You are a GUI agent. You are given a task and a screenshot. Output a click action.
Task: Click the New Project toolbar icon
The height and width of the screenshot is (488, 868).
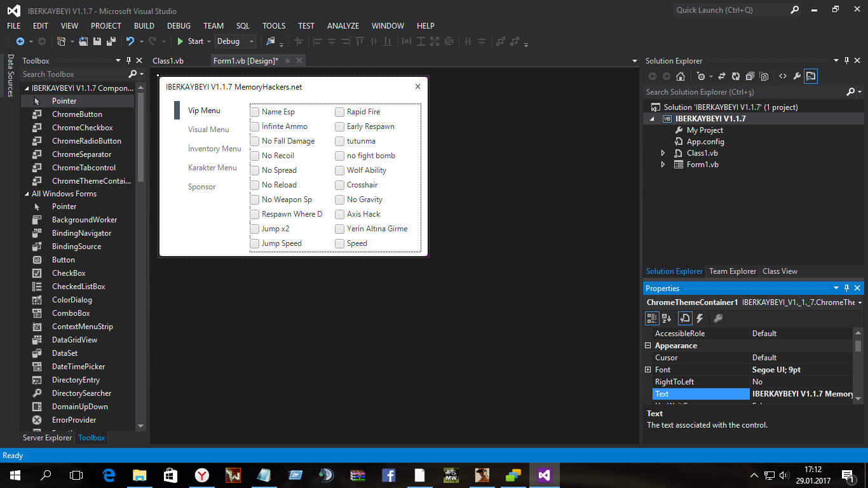[61, 41]
